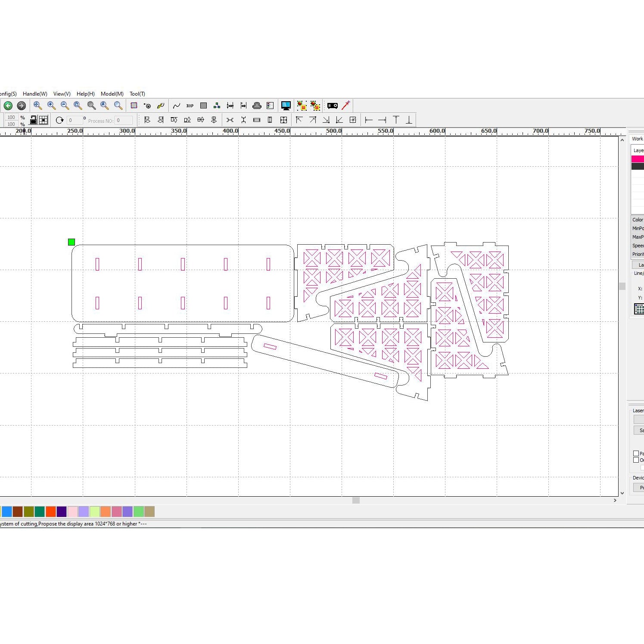Select the magenta layer row

tap(638, 159)
